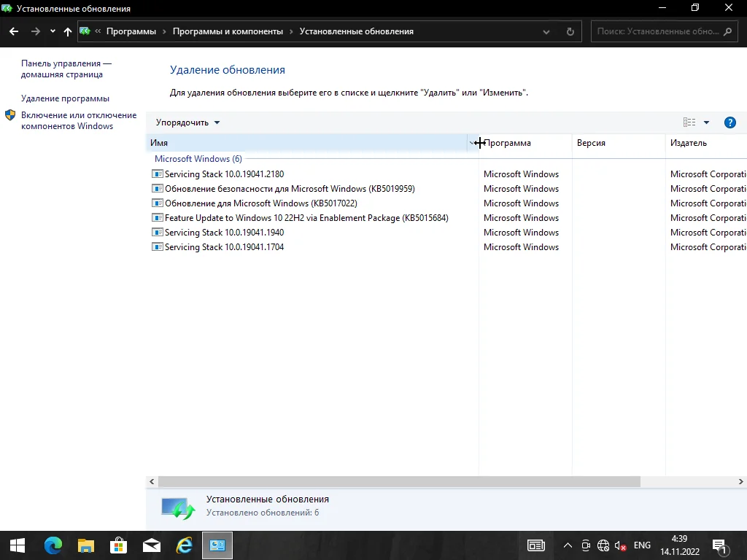The image size is (747, 560).
Task: Refresh the installed updates list
Action: 570,32
